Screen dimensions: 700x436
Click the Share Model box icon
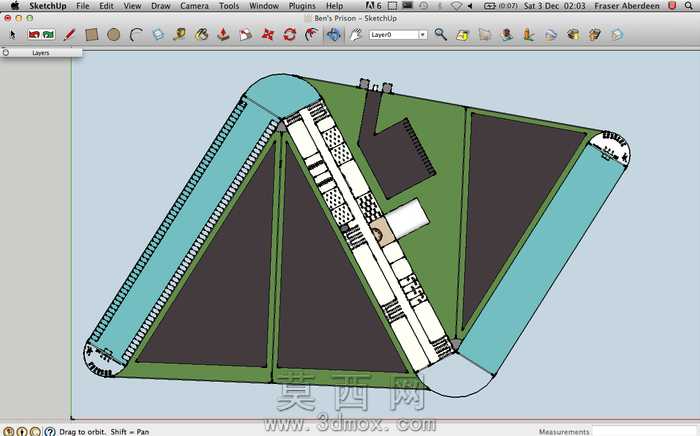595,34
